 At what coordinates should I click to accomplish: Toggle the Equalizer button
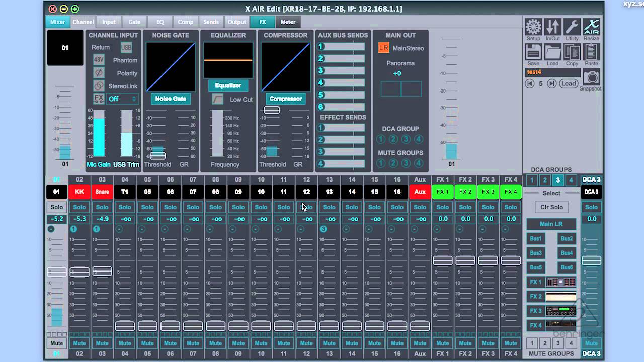228,85
